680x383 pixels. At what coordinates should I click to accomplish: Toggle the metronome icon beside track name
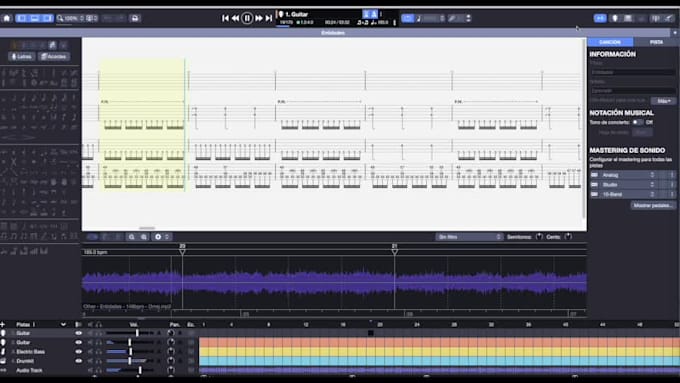pyautogui.click(x=374, y=14)
